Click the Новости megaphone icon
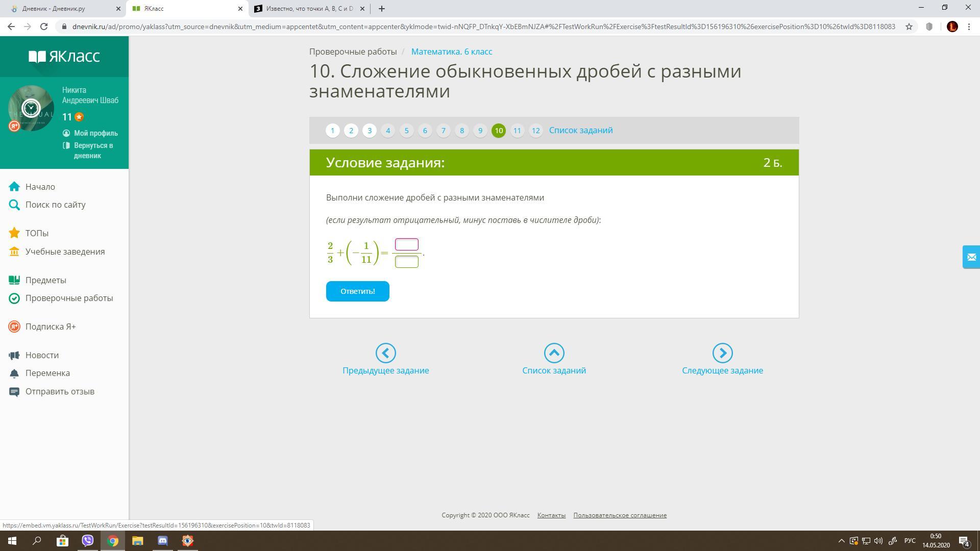This screenshot has width=980, height=551. tap(14, 355)
